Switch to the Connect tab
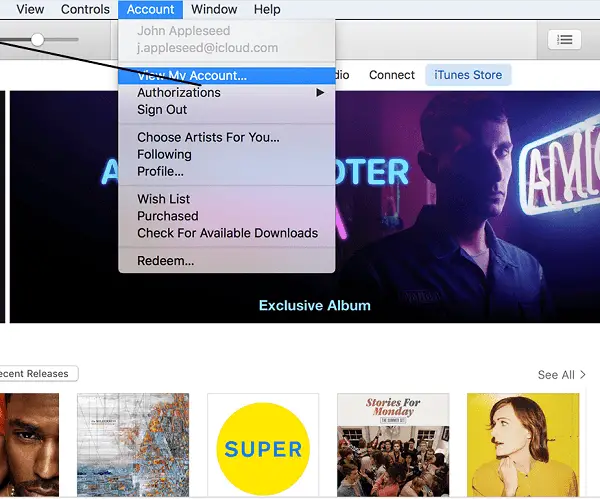 coord(392,75)
